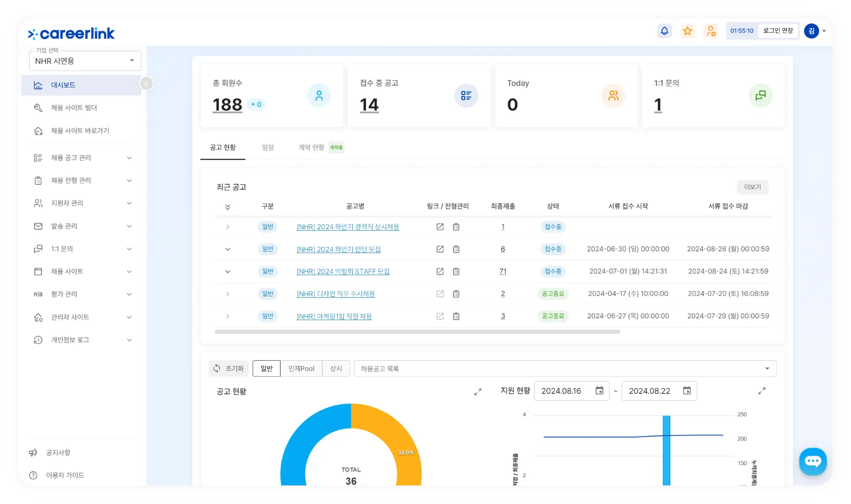
Task: Click the user star icon in header
Action: click(x=711, y=31)
